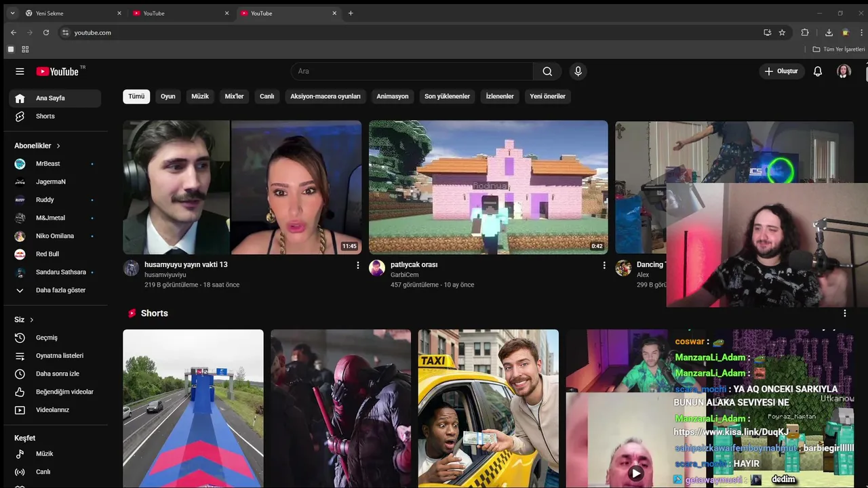
Task: Open Beğendiğim videolar liked videos
Action: [55, 392]
